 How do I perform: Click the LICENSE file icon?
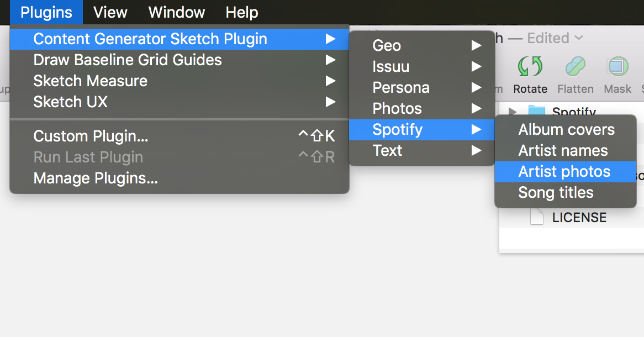pyautogui.click(x=537, y=217)
